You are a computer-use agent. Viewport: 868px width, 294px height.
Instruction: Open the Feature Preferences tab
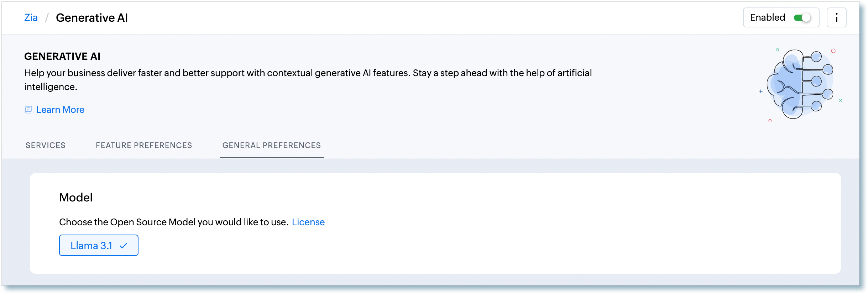[x=144, y=145]
